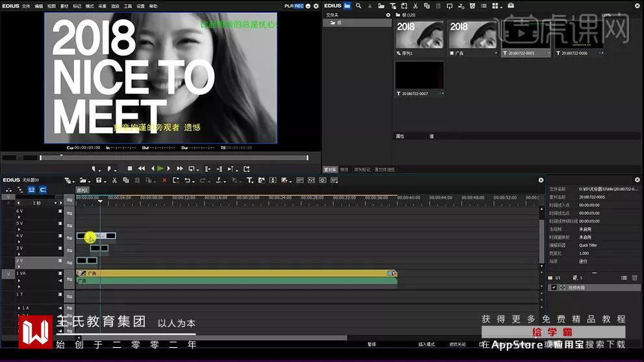The height and width of the screenshot is (362, 644).
Task: Open the timeline scale 1秒 dropdown
Action: (55, 203)
